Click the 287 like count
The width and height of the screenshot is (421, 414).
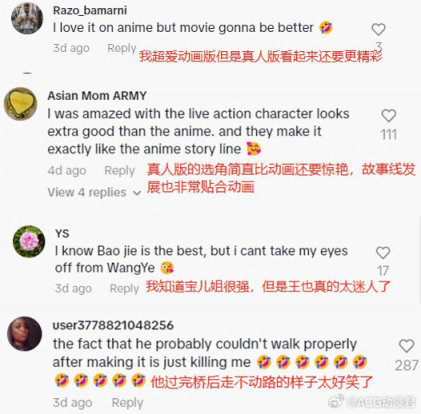point(406,366)
